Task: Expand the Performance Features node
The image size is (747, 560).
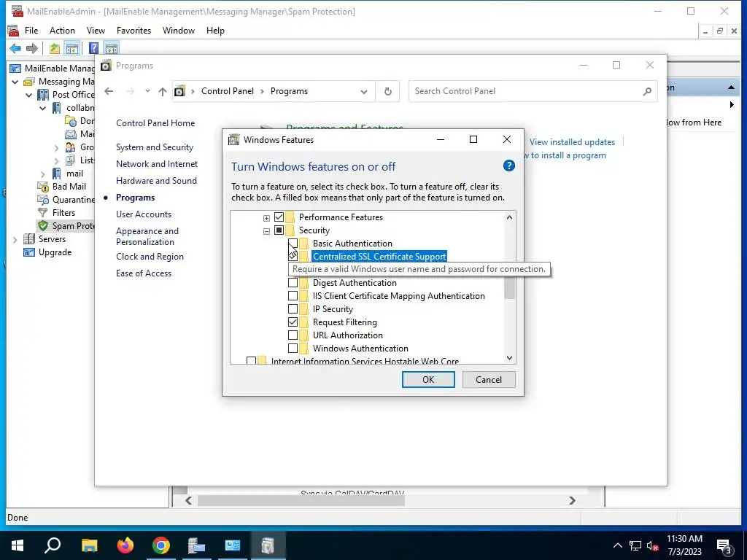Action: tap(266, 218)
